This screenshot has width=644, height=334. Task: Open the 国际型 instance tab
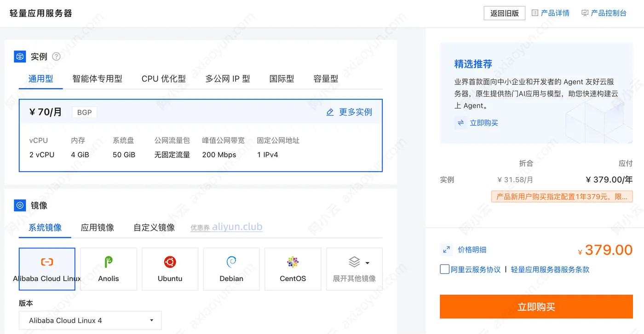coord(282,79)
